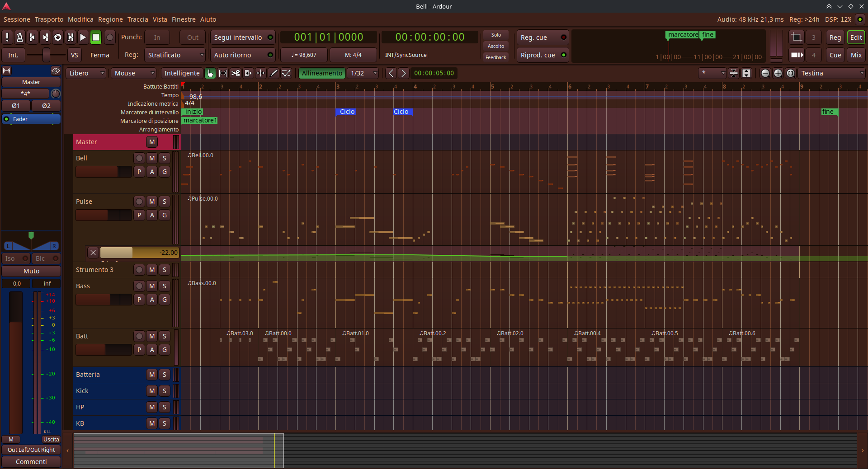The width and height of the screenshot is (868, 469).
Task: Zoom out the timeline
Action: (765, 73)
